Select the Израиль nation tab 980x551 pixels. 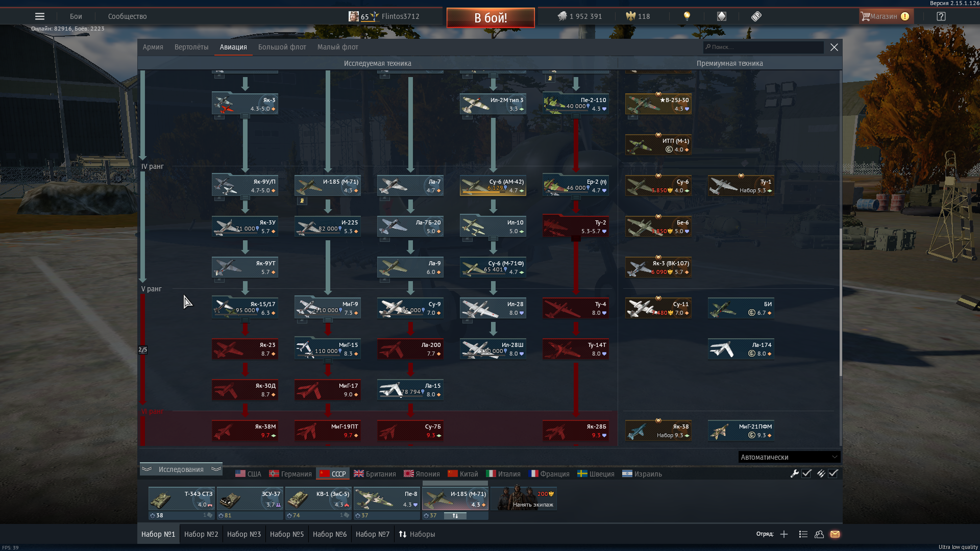coord(642,474)
